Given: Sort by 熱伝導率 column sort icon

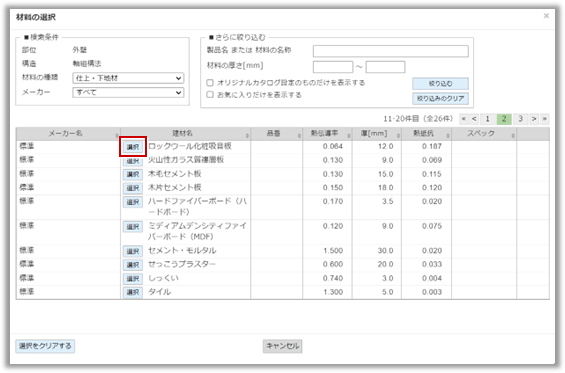Looking at the screenshot, I should (x=349, y=136).
